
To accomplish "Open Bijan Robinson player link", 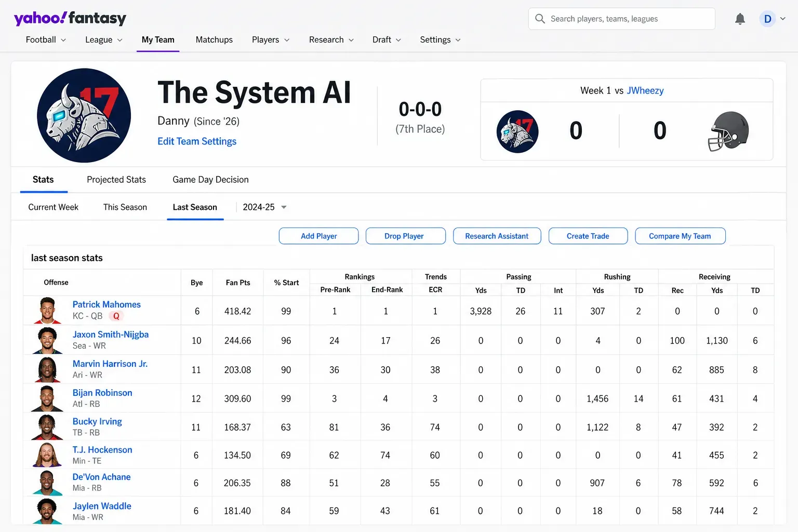I will [102, 393].
